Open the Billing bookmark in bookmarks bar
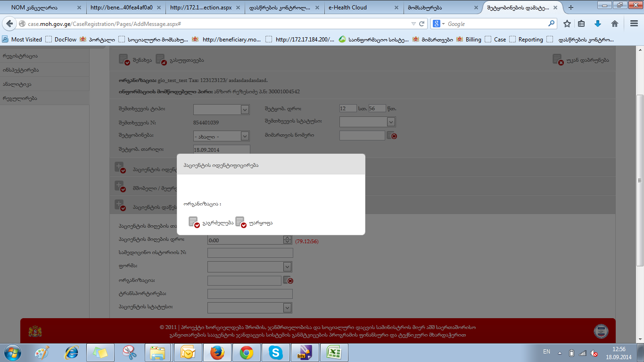The image size is (644, 362). (473, 40)
